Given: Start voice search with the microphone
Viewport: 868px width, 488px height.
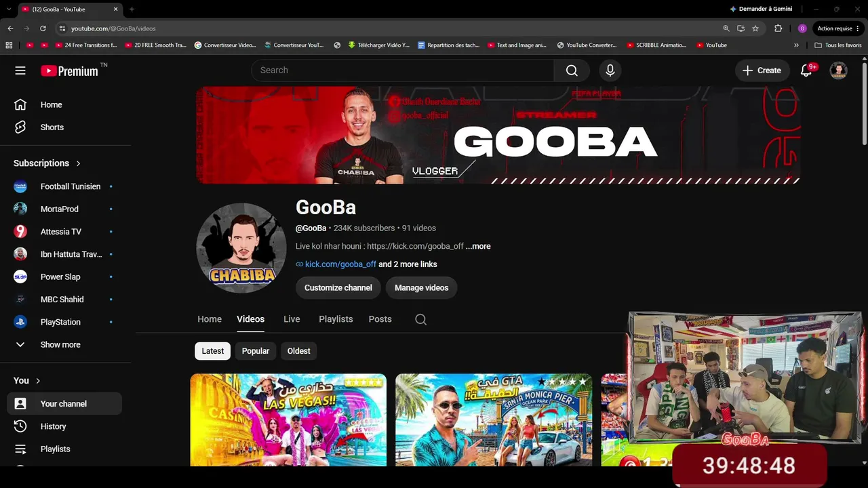Looking at the screenshot, I should pyautogui.click(x=610, y=70).
